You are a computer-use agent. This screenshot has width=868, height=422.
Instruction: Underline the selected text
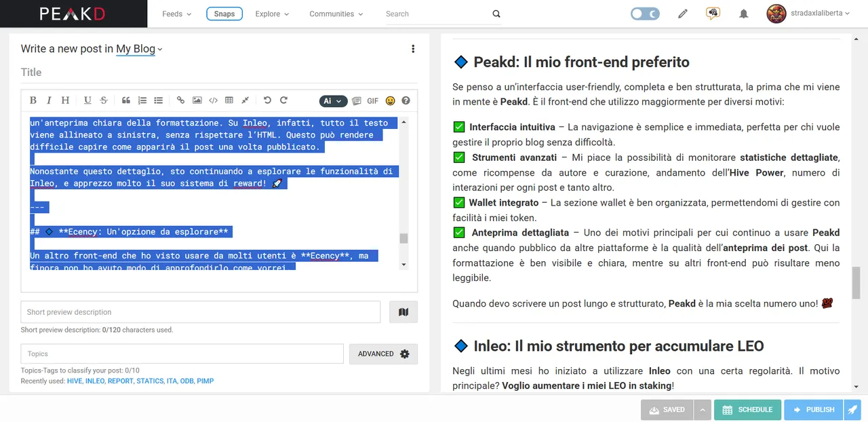click(87, 100)
